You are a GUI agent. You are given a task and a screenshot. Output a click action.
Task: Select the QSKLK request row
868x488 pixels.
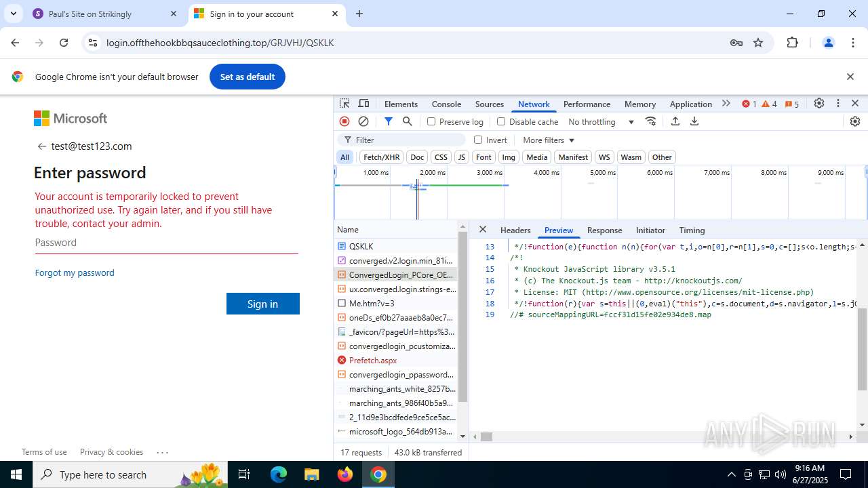pos(396,247)
